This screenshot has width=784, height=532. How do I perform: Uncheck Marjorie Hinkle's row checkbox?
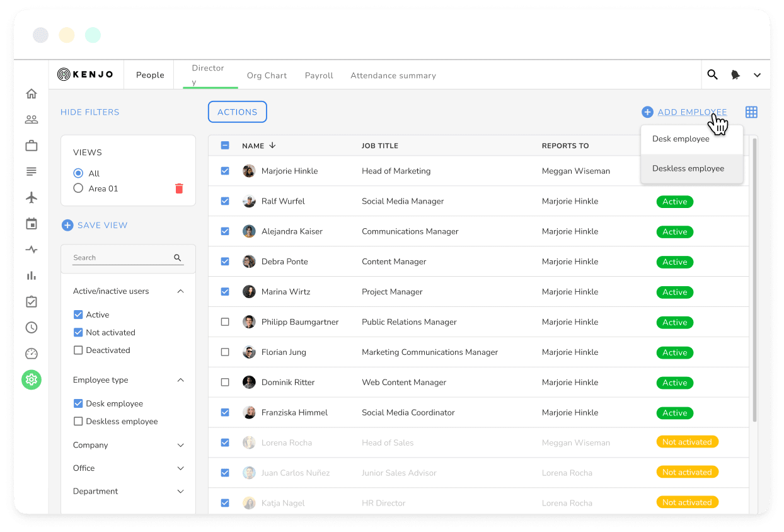tap(225, 171)
